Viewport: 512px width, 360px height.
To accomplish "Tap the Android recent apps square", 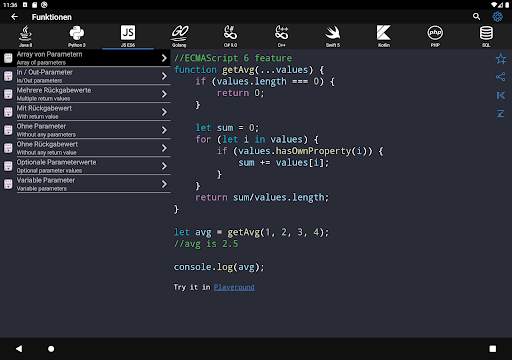I will point(493,349).
